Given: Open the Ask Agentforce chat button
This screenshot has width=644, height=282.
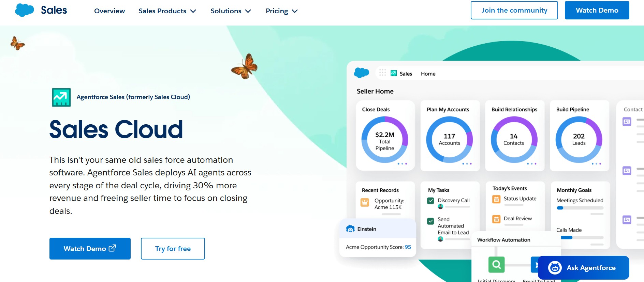Looking at the screenshot, I should [x=584, y=268].
